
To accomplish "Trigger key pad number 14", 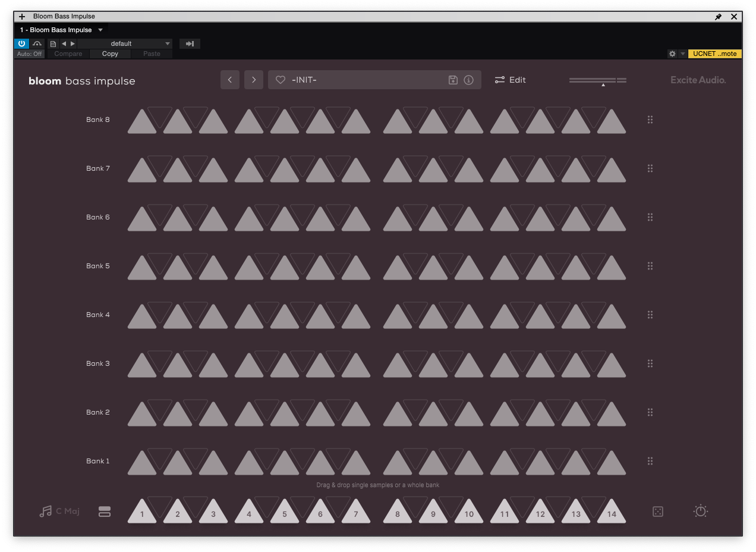I will pyautogui.click(x=612, y=513).
